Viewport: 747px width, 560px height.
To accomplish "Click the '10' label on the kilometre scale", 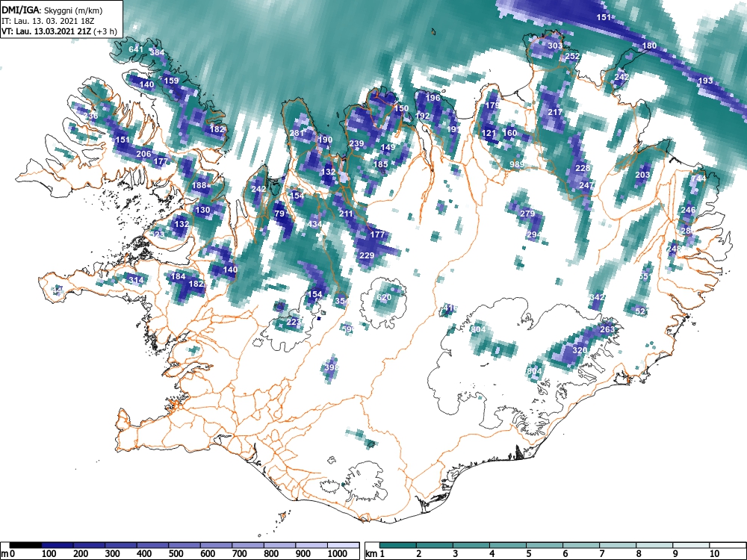I will click(x=714, y=554).
